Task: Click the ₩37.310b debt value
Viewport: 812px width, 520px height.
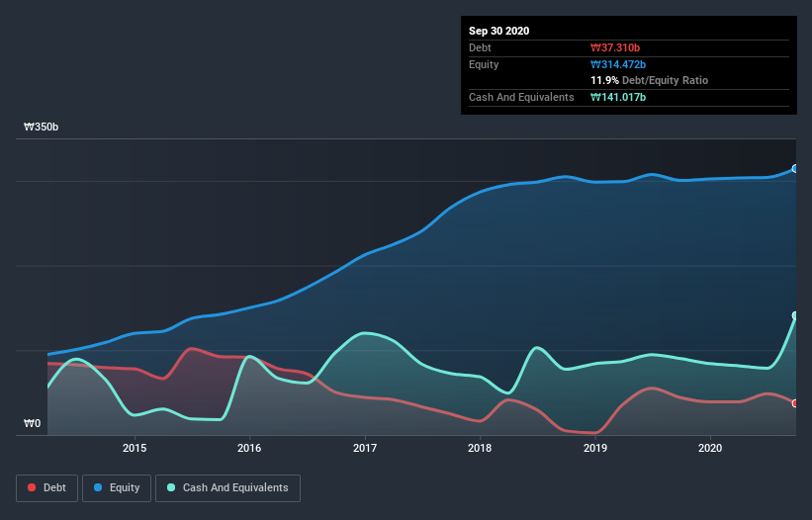Action: click(x=615, y=47)
